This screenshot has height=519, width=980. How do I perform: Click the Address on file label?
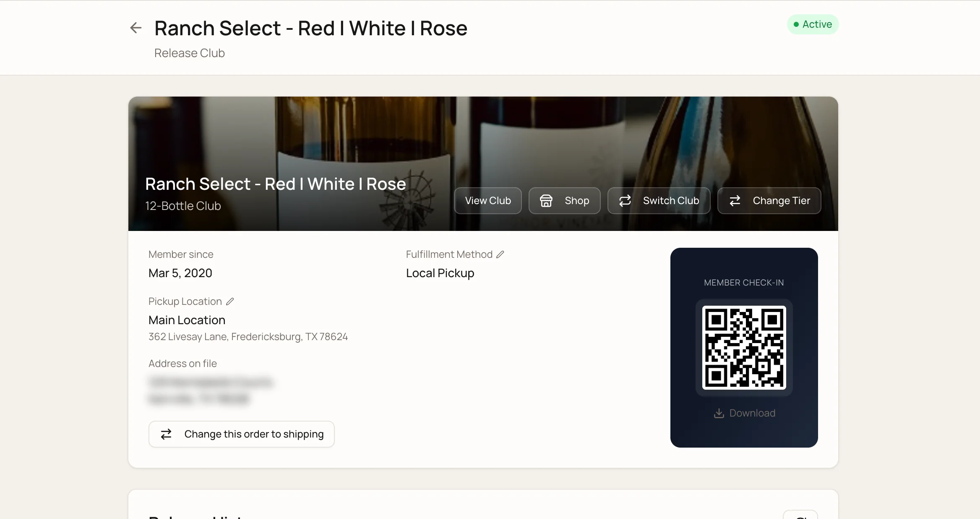click(x=182, y=364)
